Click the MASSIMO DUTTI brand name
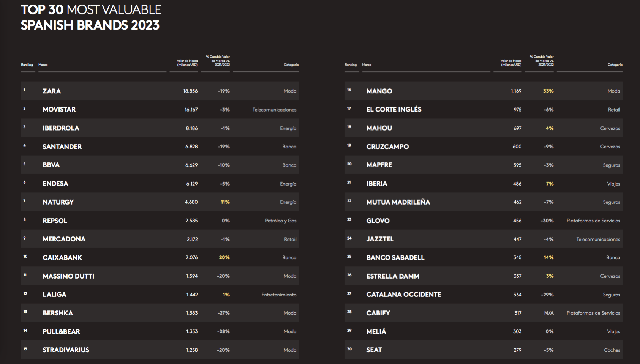 coord(68,276)
